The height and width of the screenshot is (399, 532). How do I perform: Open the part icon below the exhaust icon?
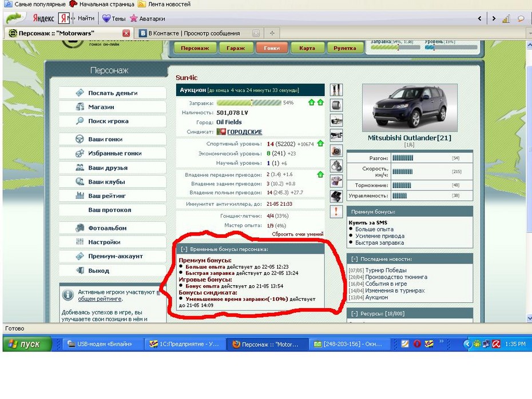[336, 135]
